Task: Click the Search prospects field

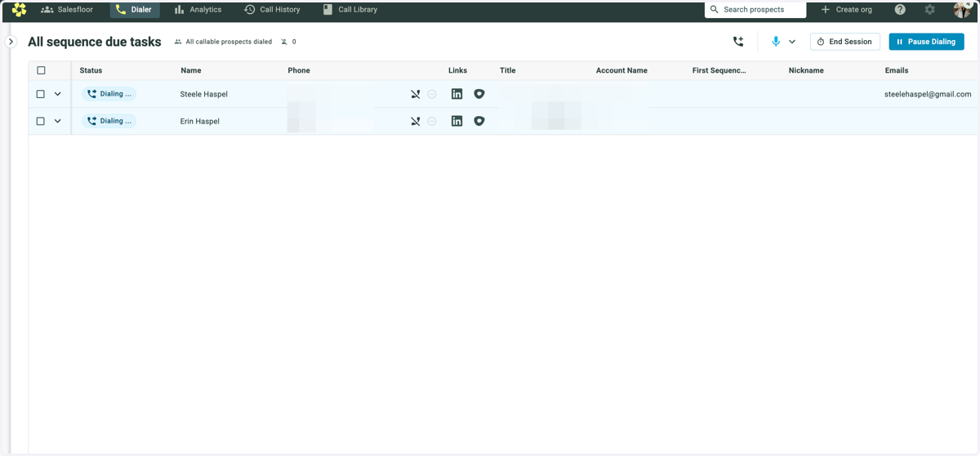Action: coord(755,10)
